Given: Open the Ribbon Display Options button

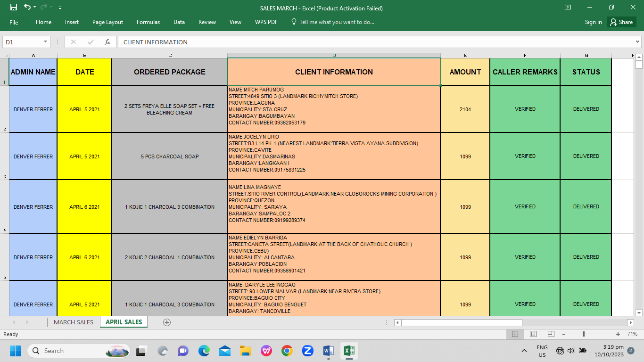Looking at the screenshot, I should pos(568,8).
